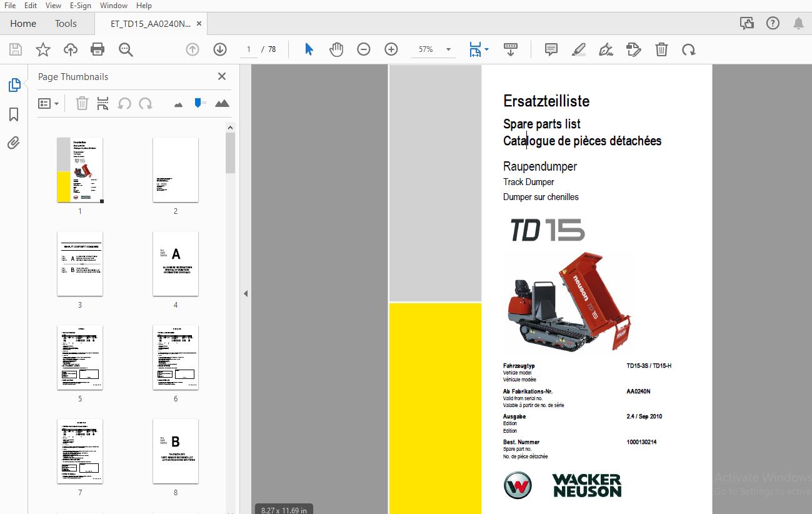Open the Find text magnifier tool
Screen dimensions: 812x514
[x=126, y=49]
